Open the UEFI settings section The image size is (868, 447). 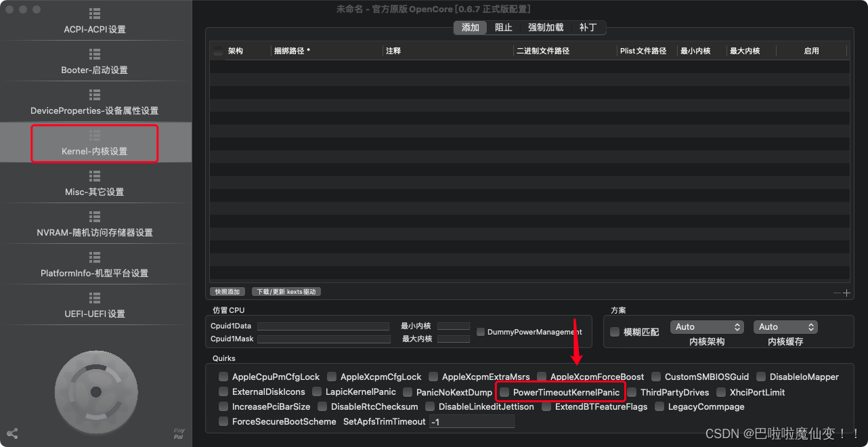(95, 305)
